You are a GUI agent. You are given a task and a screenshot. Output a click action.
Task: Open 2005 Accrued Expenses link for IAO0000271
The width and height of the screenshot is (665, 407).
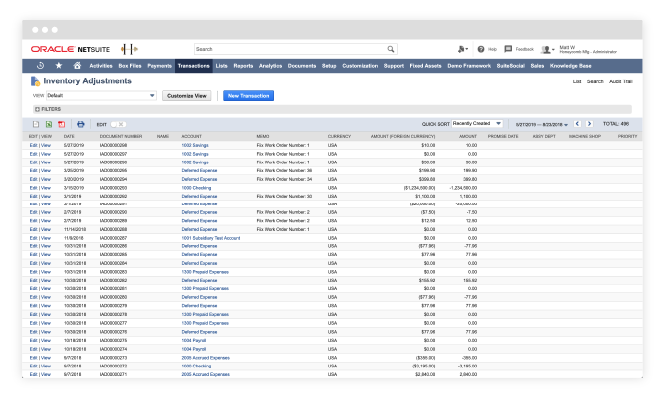(206, 374)
